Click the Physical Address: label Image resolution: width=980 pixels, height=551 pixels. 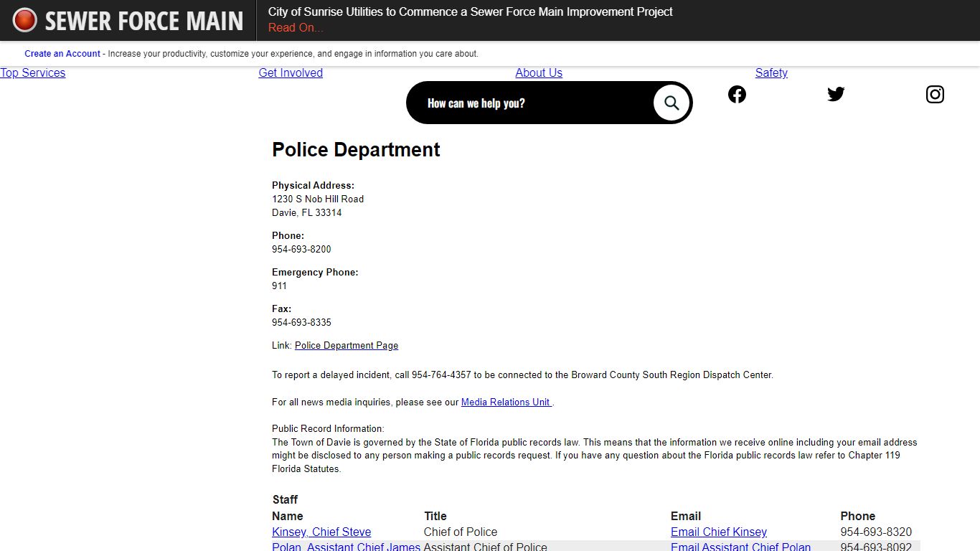(x=313, y=185)
